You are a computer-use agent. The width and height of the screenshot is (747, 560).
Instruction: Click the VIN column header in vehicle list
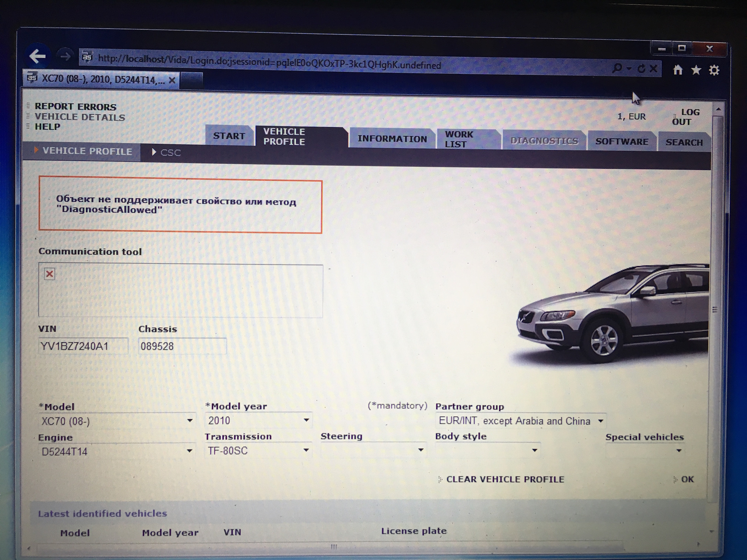[x=232, y=532]
